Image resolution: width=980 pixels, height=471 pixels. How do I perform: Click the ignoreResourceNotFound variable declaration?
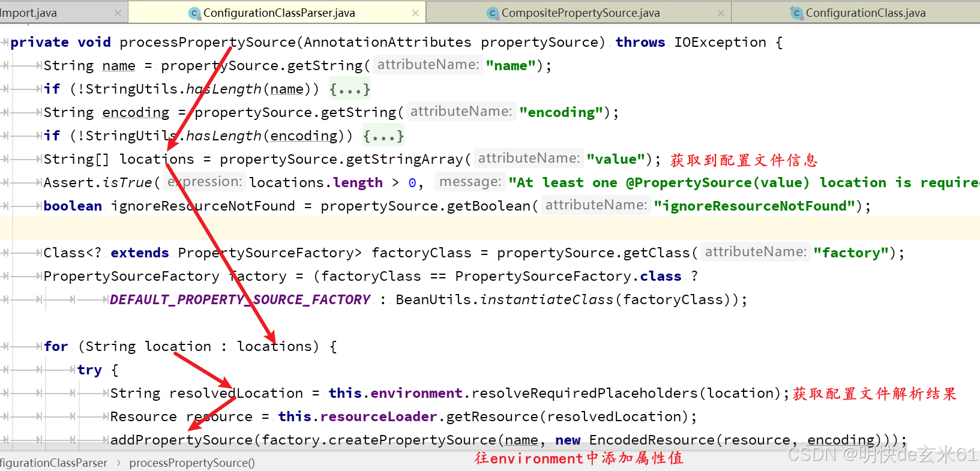pos(203,206)
